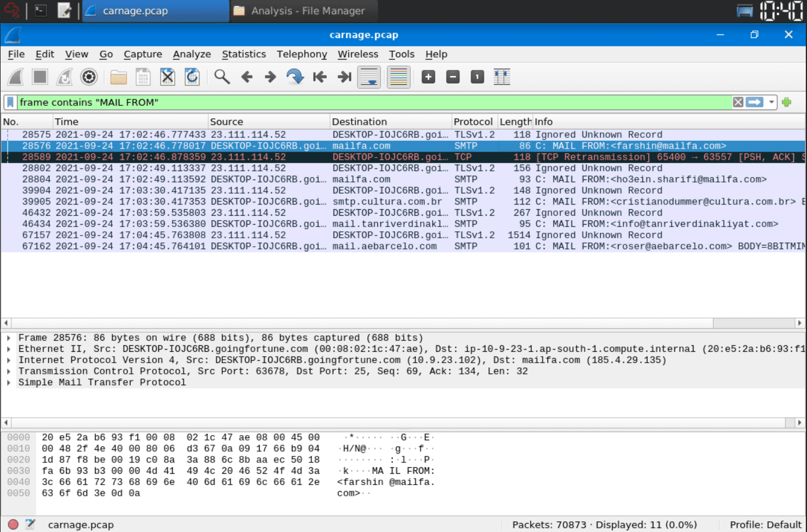
Task: Open a capture file via folder icon
Action: (x=119, y=77)
